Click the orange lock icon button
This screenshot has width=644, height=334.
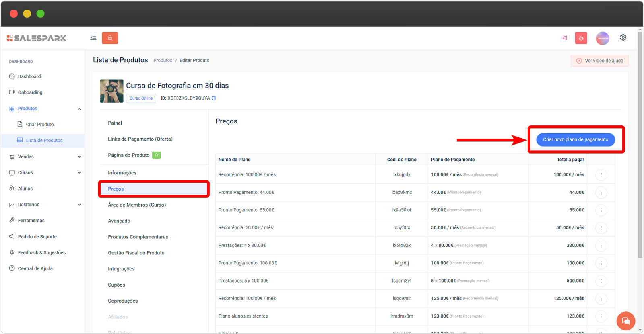click(110, 38)
